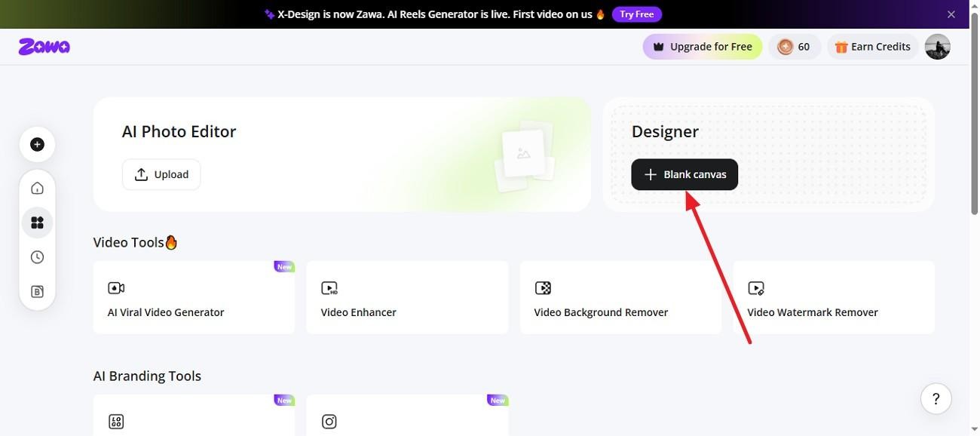Create a Blank canvas in Designer
This screenshot has height=436, width=980.
click(684, 174)
